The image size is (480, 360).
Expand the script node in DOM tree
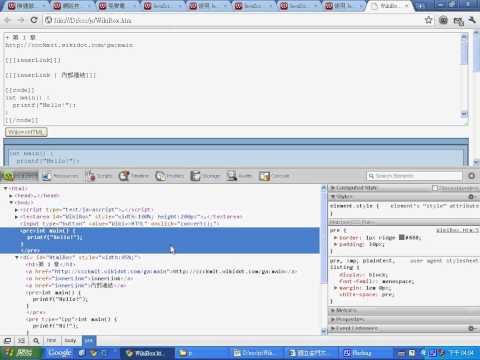(16, 210)
